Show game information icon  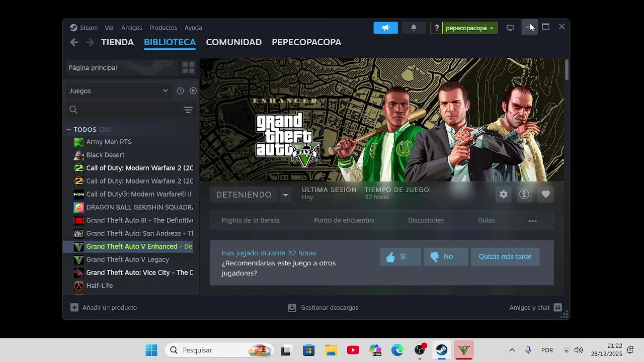[524, 194]
